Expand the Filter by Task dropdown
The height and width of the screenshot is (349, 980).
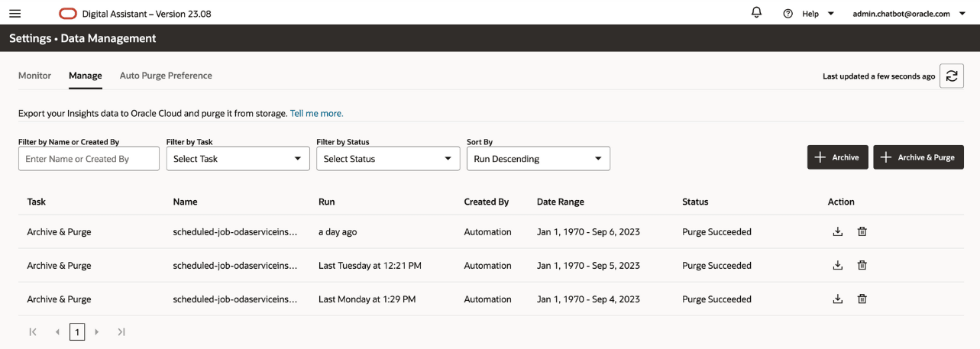coord(237,159)
